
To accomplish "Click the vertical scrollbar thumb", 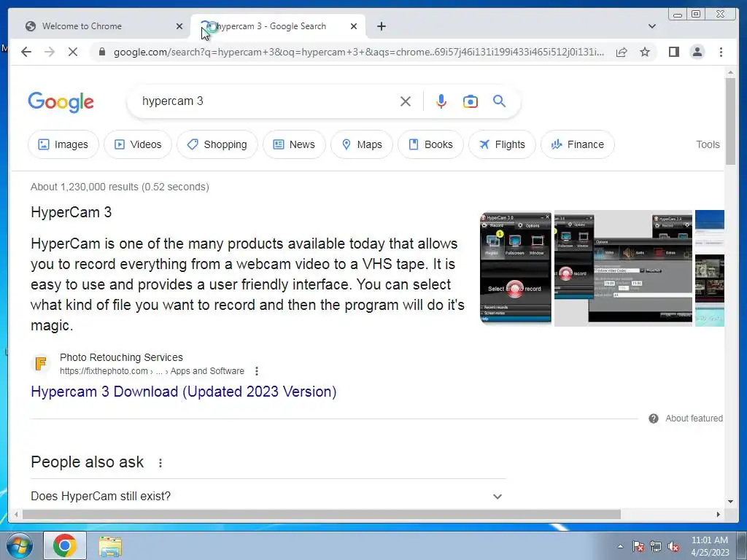I will pos(730,122).
